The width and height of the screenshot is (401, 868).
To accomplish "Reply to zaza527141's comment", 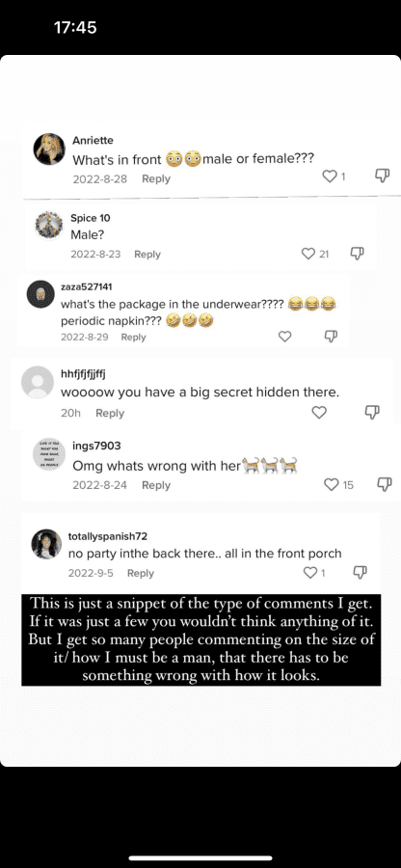I will pos(133,338).
